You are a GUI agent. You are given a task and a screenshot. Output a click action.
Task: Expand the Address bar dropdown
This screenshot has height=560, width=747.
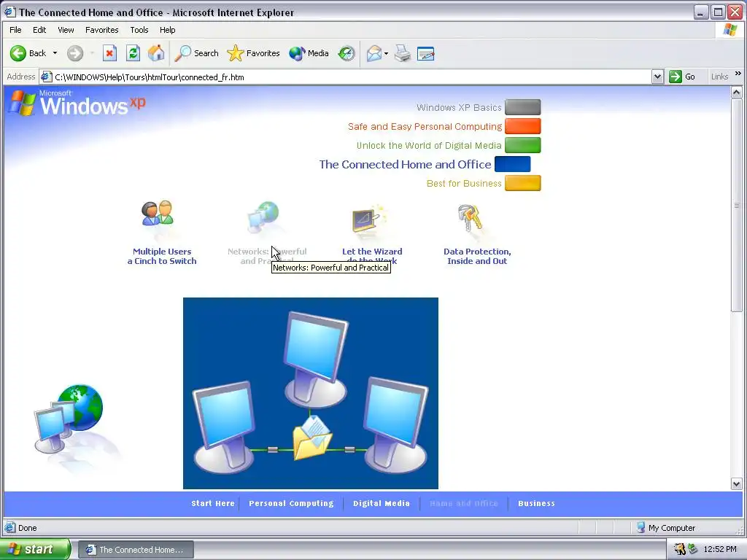pos(657,77)
